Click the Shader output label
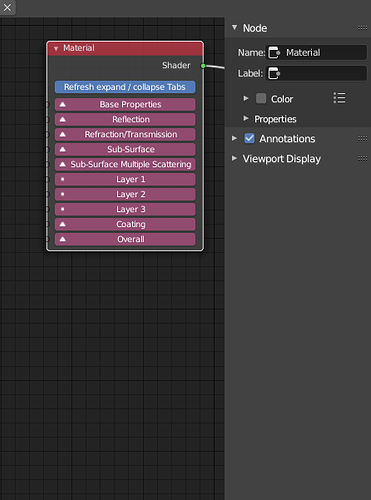This screenshot has height=500, width=371. point(176,65)
